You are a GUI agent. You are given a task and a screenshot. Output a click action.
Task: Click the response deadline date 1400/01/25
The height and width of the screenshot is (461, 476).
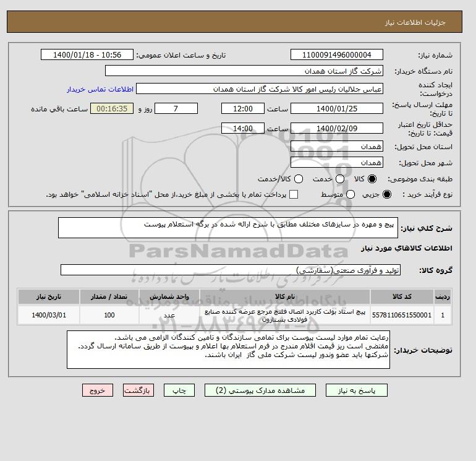coord(337,108)
